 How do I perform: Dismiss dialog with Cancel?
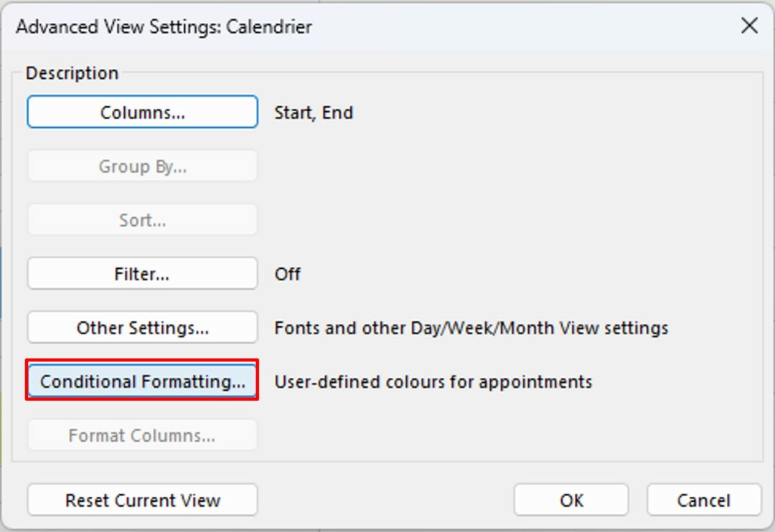(703, 500)
